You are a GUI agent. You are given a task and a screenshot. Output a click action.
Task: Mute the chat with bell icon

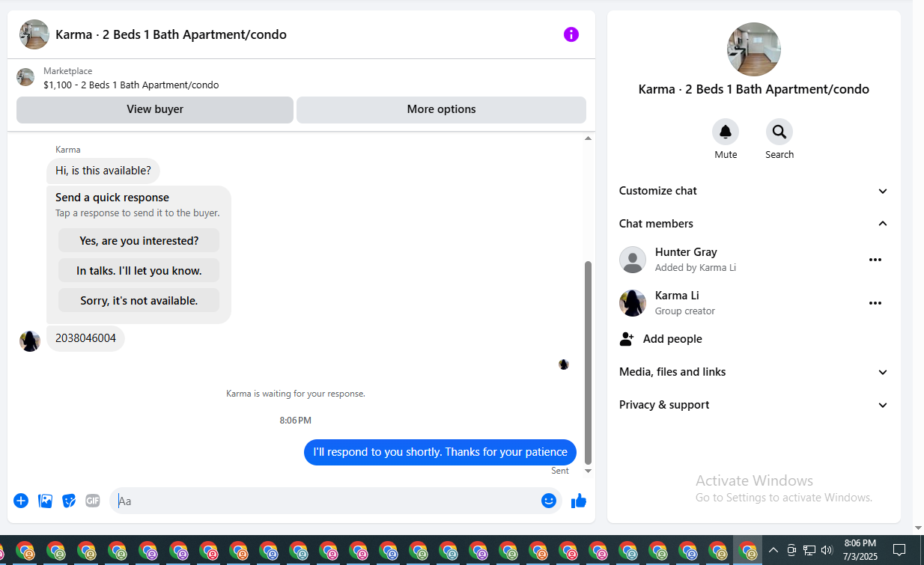click(x=726, y=132)
